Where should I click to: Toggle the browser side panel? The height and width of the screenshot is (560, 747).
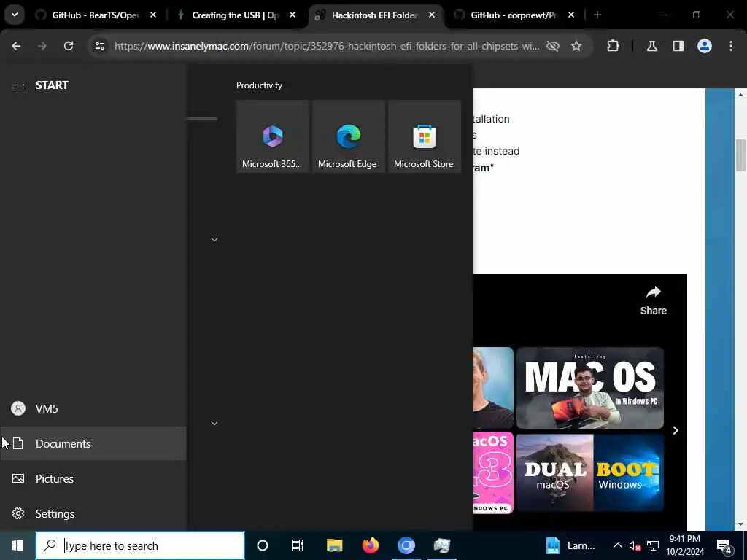coord(678,46)
